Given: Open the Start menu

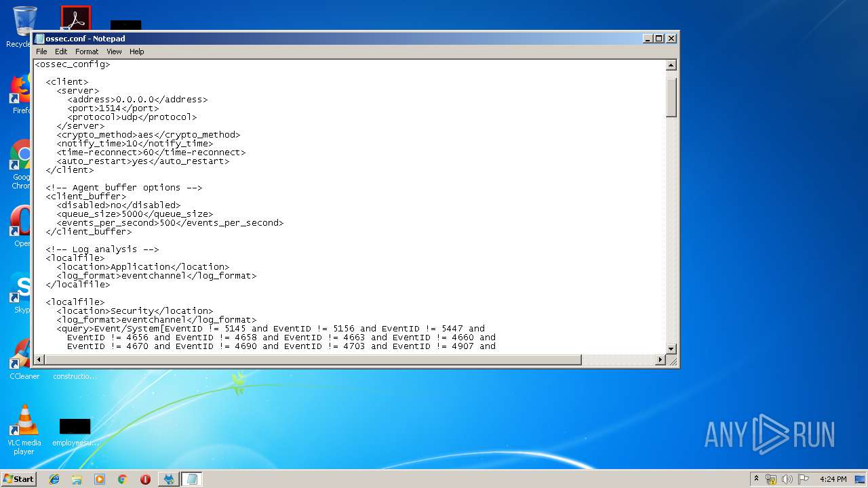Looking at the screenshot, I should click(x=18, y=479).
